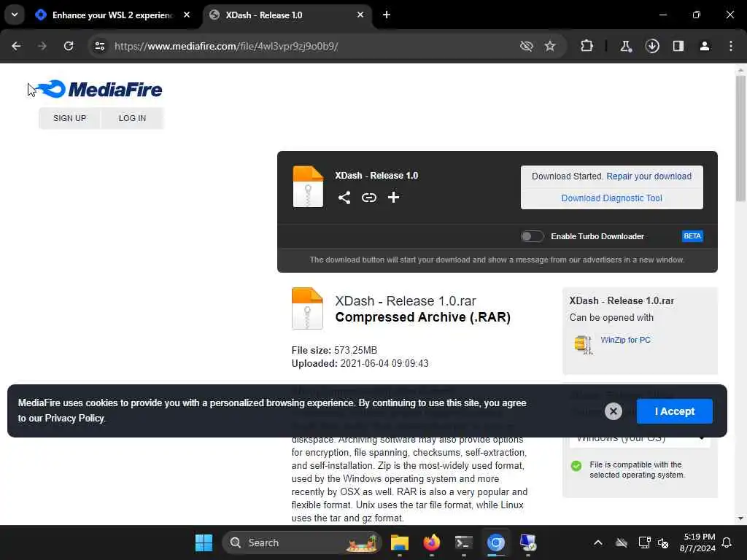Screen dimensions: 747x560
Task: Click the MediaFire logo
Action: pyautogui.click(x=99, y=89)
